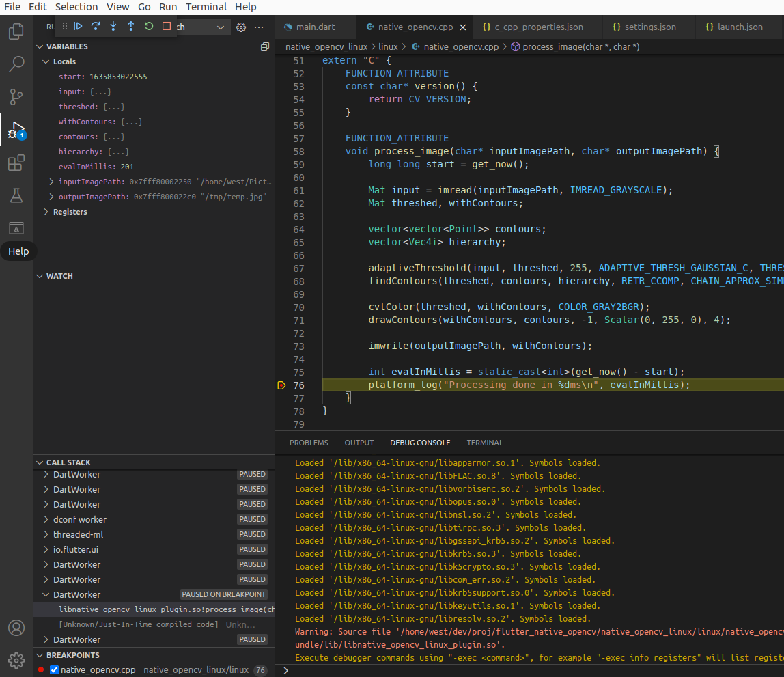Click the Step Out debug icon
This screenshot has height=677, width=784.
(x=131, y=27)
